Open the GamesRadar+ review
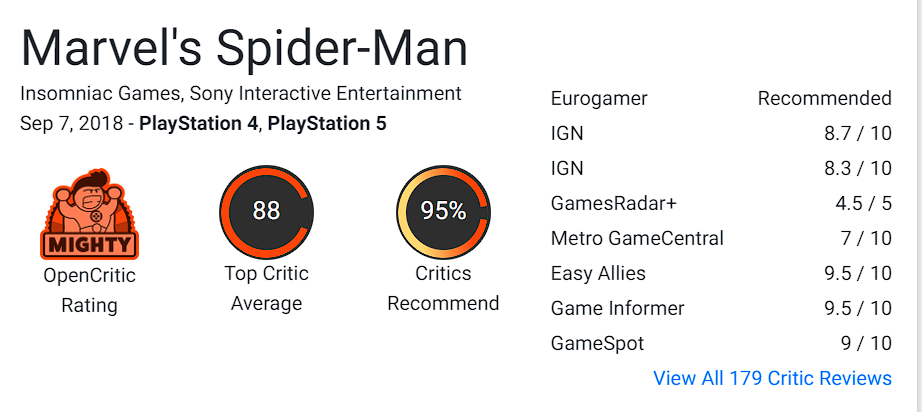The image size is (922, 412). click(614, 204)
